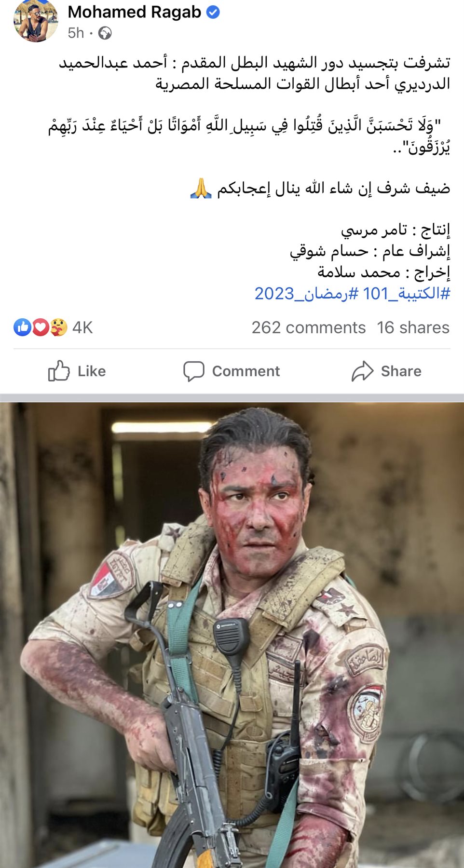This screenshot has width=464, height=868.
Task: Open Mohamed Ragab's profile picture
Action: pos(36,20)
